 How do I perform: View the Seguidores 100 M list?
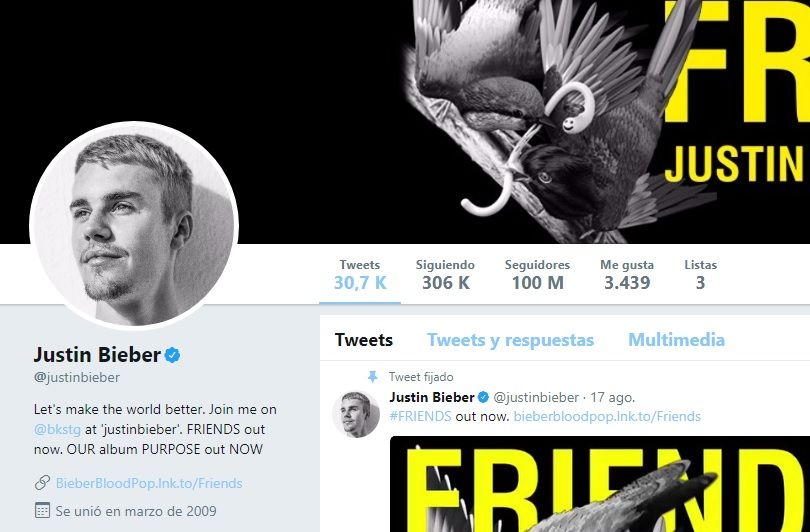point(537,275)
